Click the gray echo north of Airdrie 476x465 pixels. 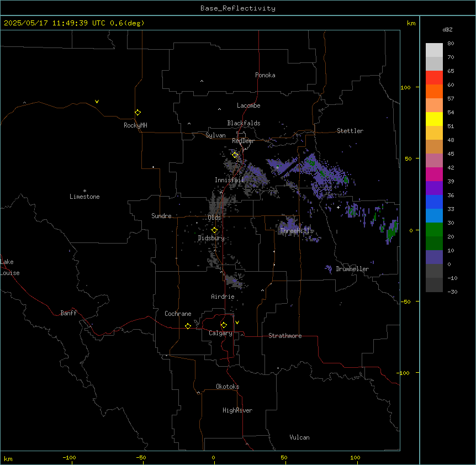point(234,281)
